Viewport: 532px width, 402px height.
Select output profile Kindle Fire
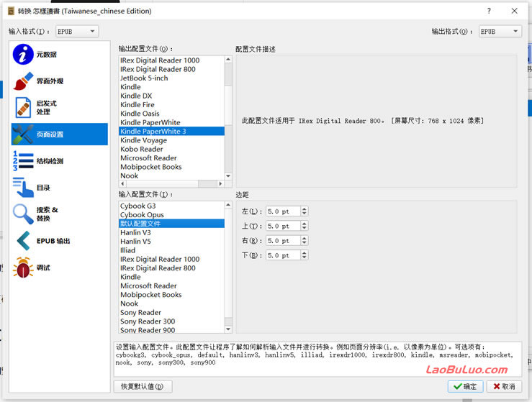[171, 104]
